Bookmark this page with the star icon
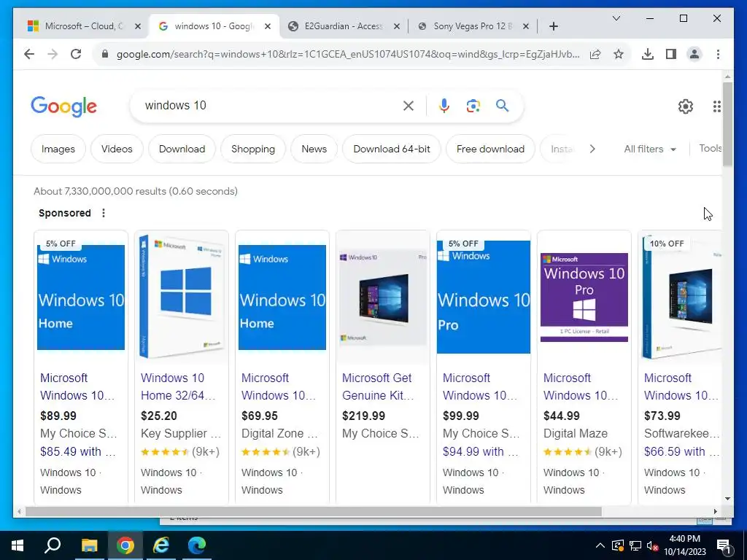Viewport: 747px width, 560px height. [x=619, y=54]
